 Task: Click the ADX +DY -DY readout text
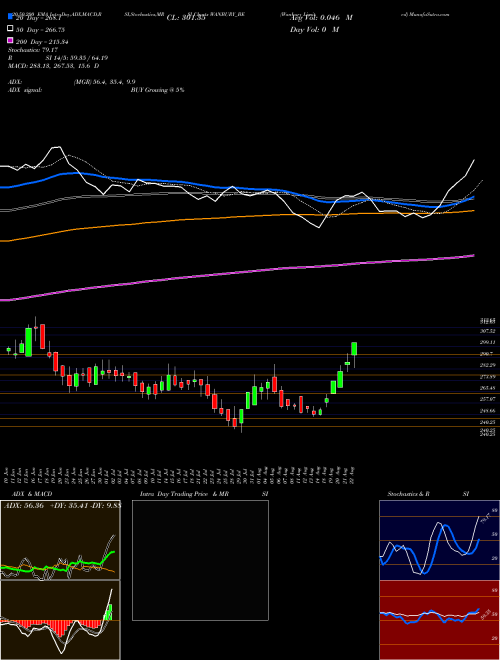tap(62, 505)
